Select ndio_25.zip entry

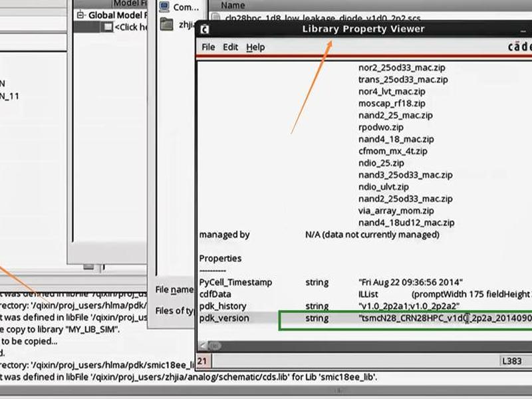[381, 163]
